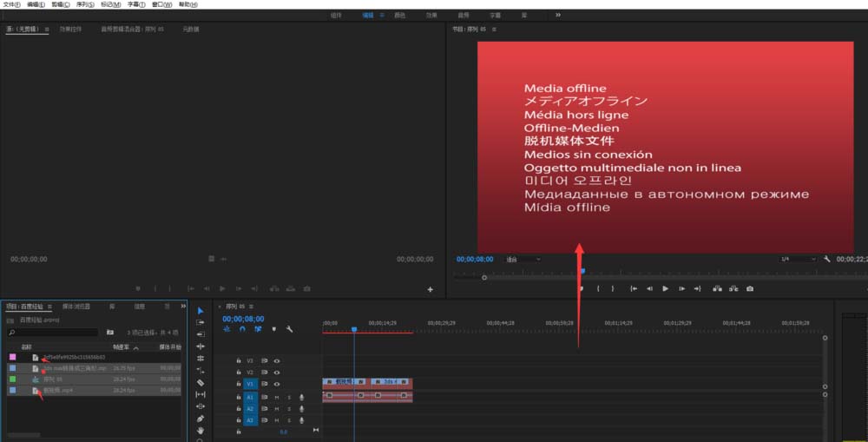Click the new bin folder icon
Image resolution: width=868 pixels, height=442 pixels.
point(110,333)
